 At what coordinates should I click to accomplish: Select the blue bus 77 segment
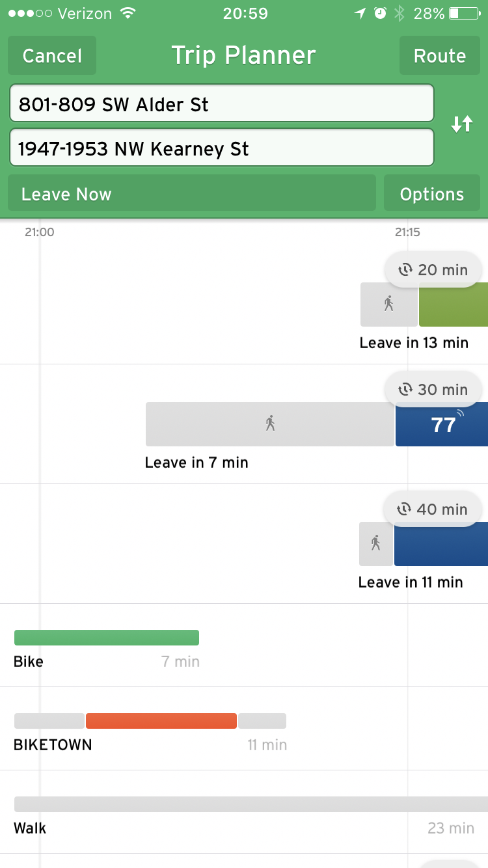pos(442,425)
